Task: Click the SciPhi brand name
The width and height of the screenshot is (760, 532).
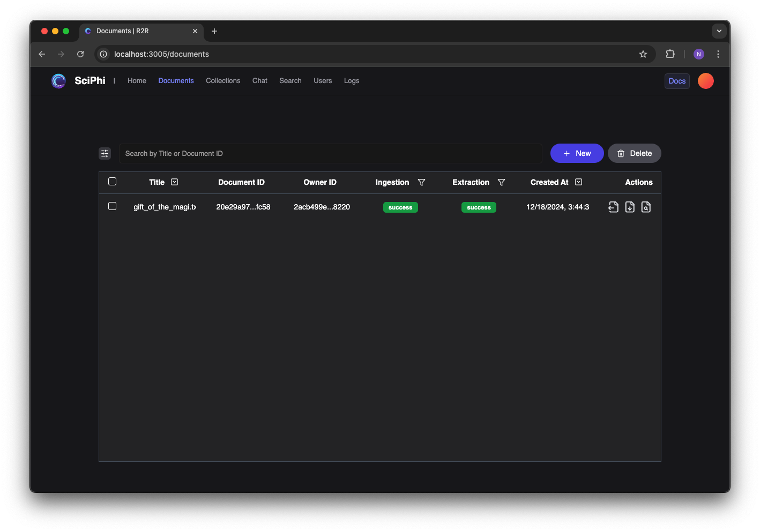Action: (x=90, y=80)
